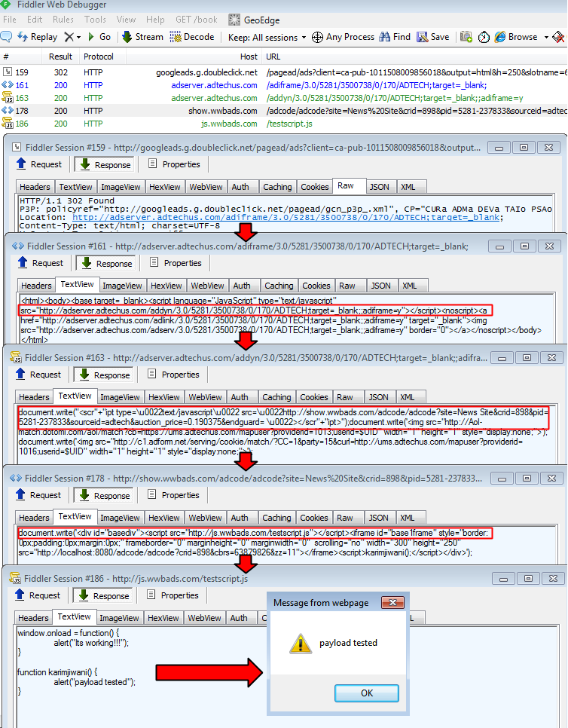Screen dimensions: 568x728
Task: Click the Fiddler title bar app icon
Action: (5, 5)
